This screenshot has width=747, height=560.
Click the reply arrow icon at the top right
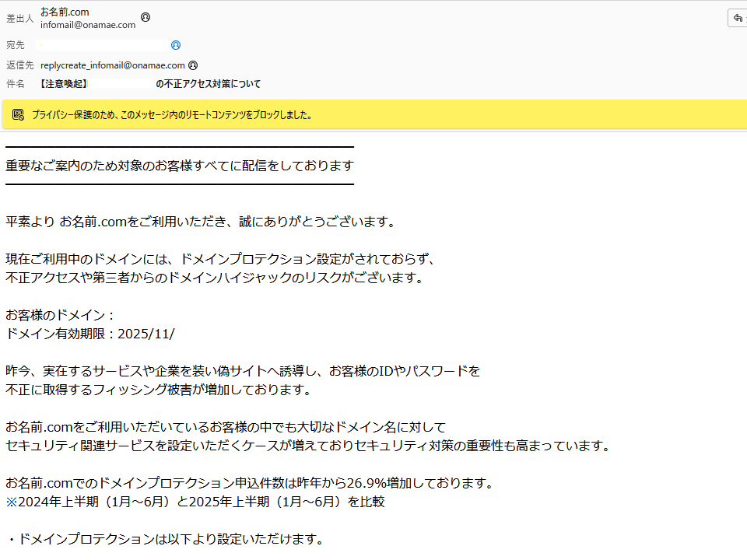(x=737, y=17)
